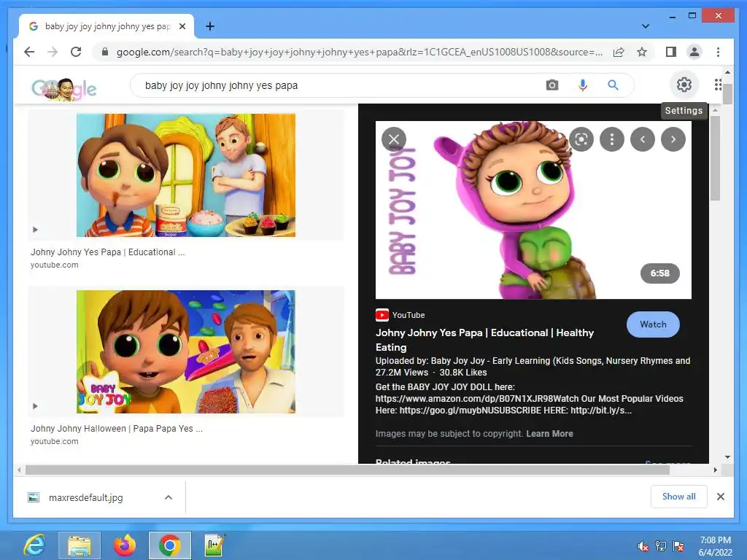Click the muted volume tray icon
This screenshot has width=747, height=560.
pyautogui.click(x=643, y=546)
